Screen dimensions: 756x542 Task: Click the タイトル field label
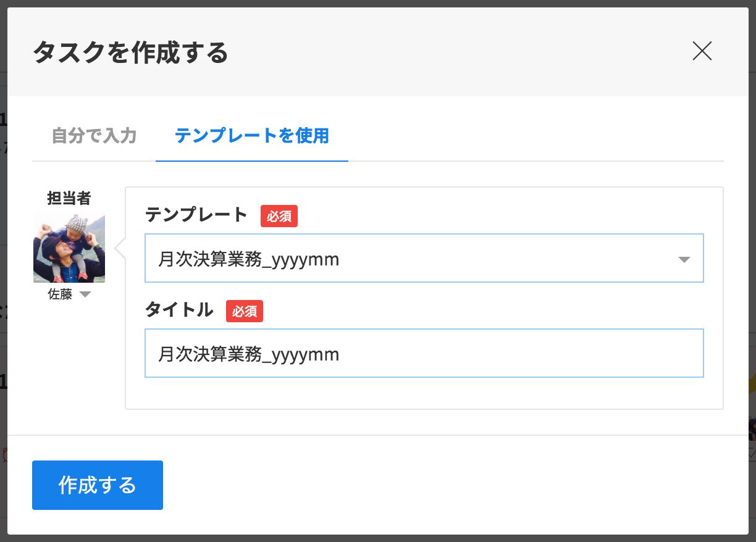click(x=179, y=311)
